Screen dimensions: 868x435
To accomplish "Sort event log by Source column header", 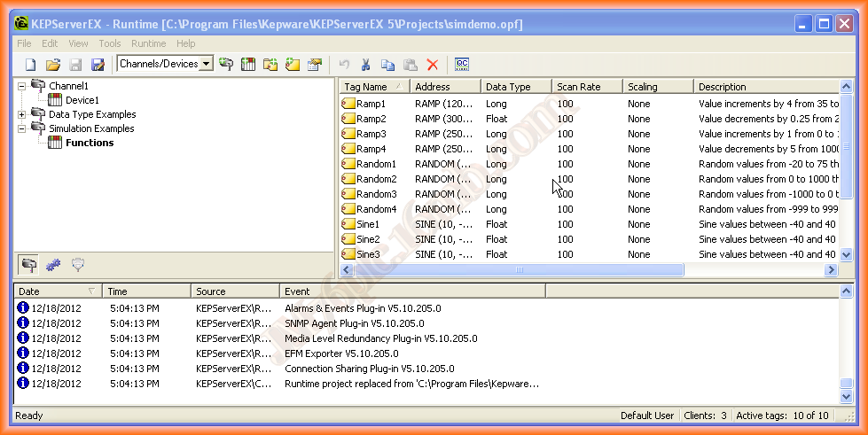I will point(233,291).
